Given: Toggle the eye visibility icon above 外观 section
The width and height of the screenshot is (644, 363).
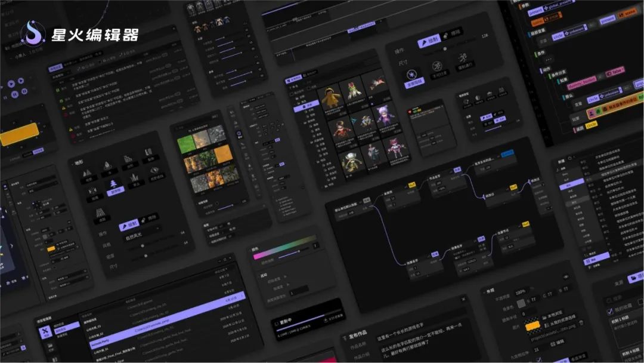Looking at the screenshot, I should (x=565, y=276).
